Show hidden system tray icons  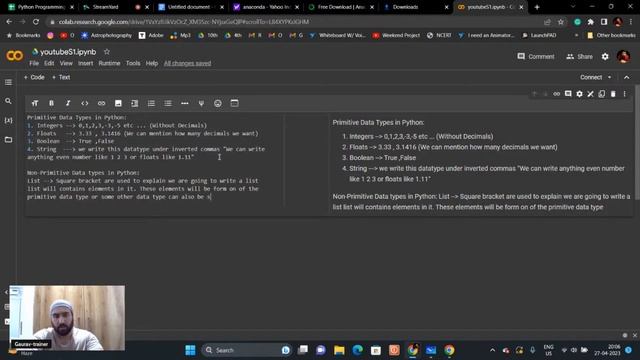click(493, 350)
